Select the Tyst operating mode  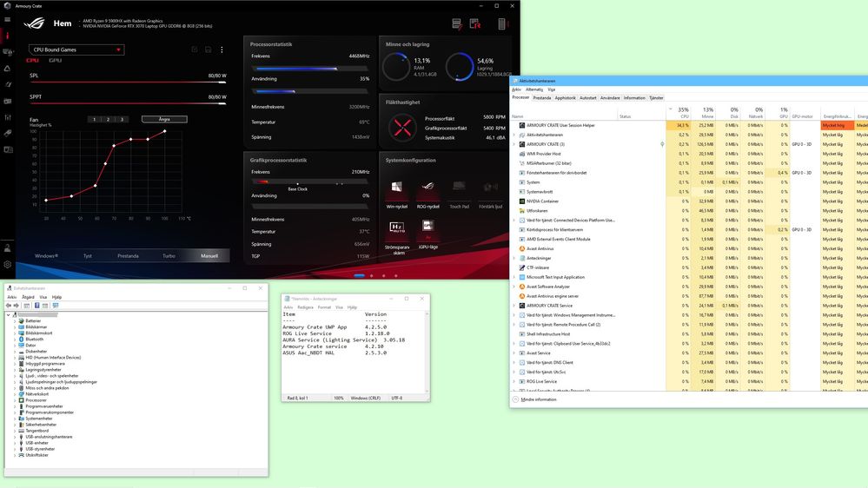point(88,255)
